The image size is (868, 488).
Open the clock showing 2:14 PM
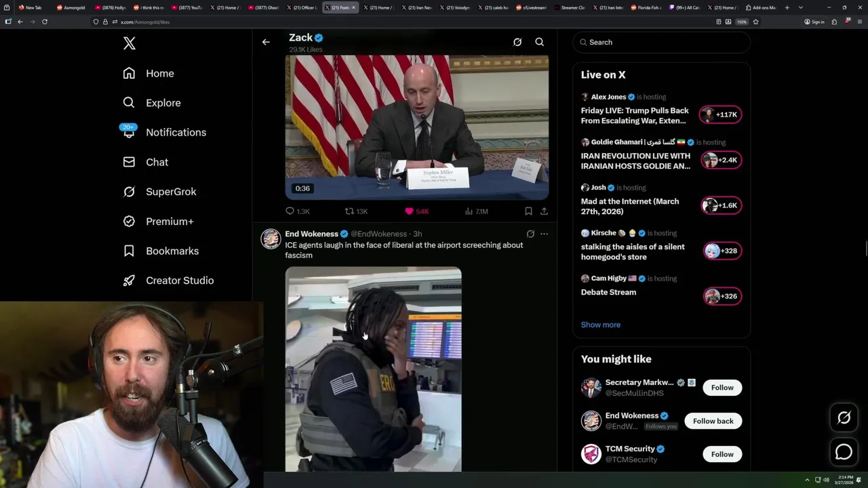(843, 480)
